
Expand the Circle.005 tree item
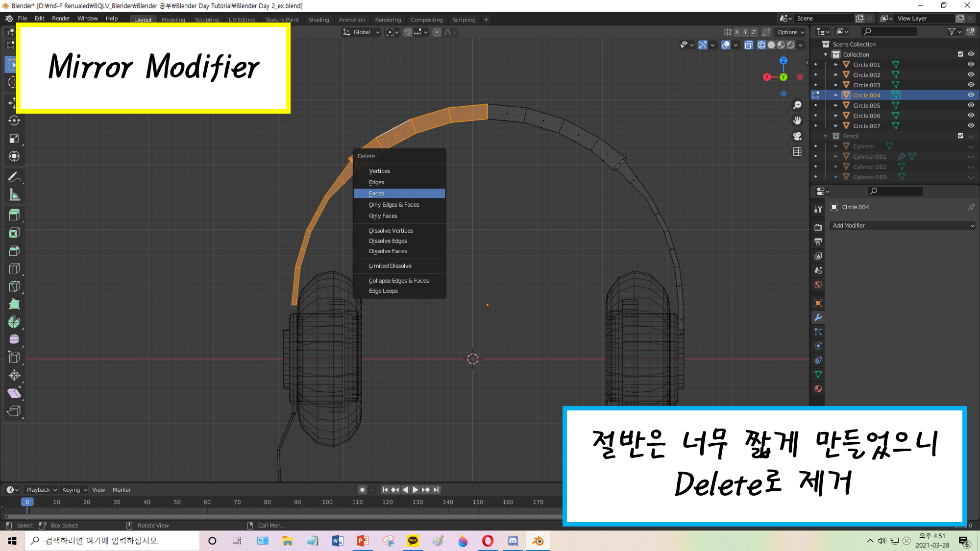836,105
